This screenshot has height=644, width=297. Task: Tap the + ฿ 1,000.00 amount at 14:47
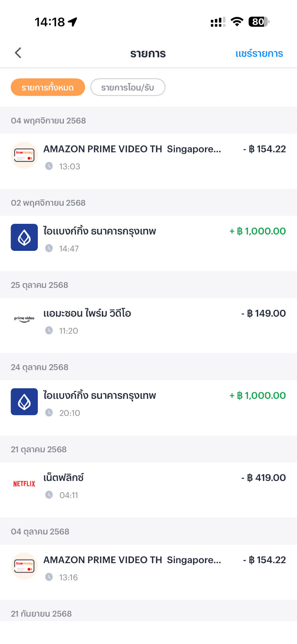pos(258,231)
